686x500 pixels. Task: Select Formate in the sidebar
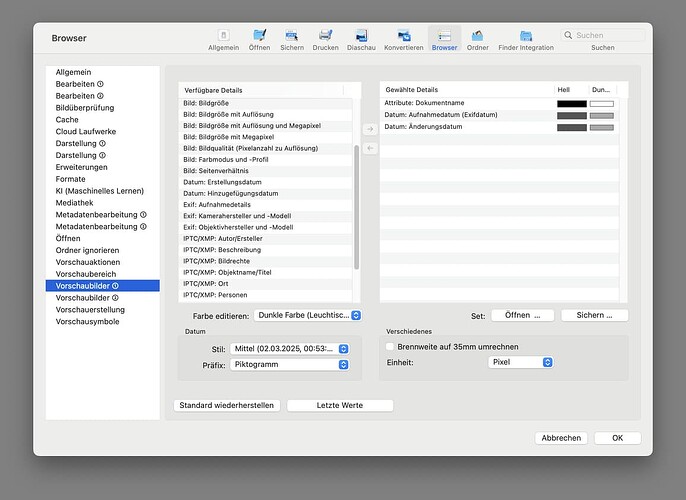coord(102,179)
